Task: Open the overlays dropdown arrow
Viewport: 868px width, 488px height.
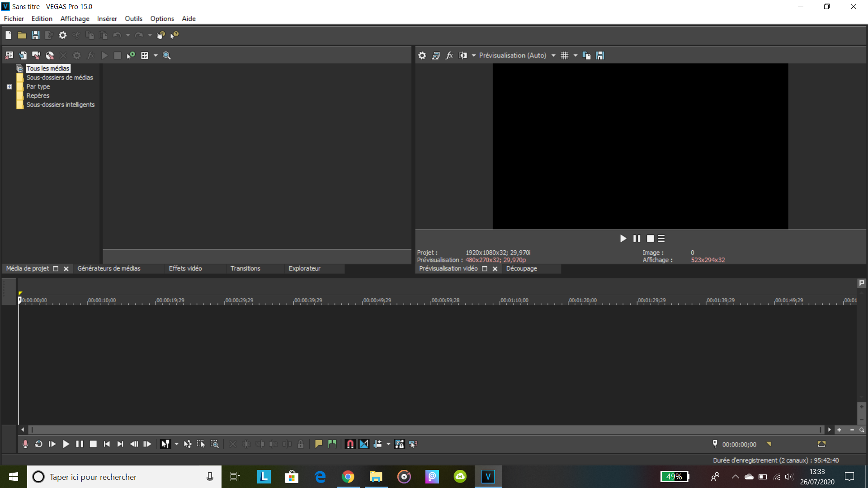Action: (576, 56)
